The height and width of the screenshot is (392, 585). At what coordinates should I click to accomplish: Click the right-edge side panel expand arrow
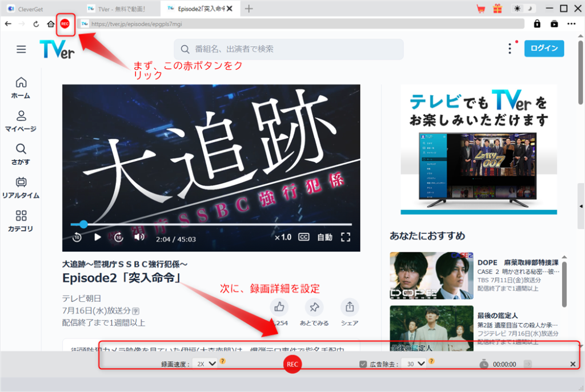coord(581,206)
